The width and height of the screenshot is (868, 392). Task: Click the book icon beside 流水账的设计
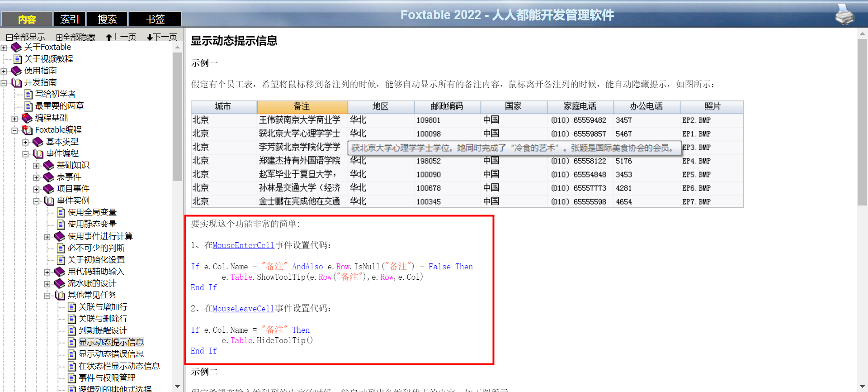[60, 283]
